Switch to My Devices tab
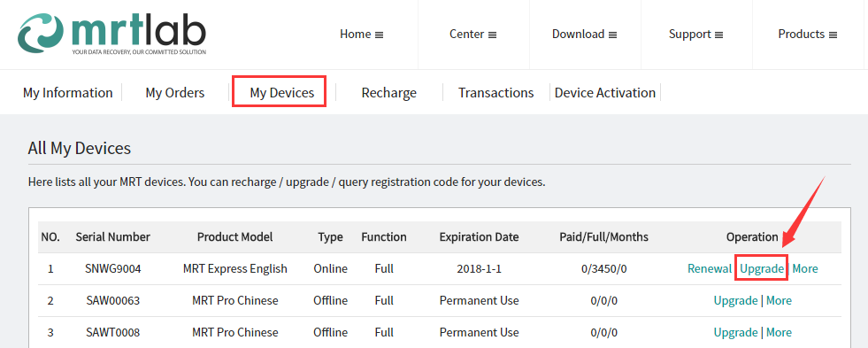This screenshot has height=348, width=868. (281, 93)
